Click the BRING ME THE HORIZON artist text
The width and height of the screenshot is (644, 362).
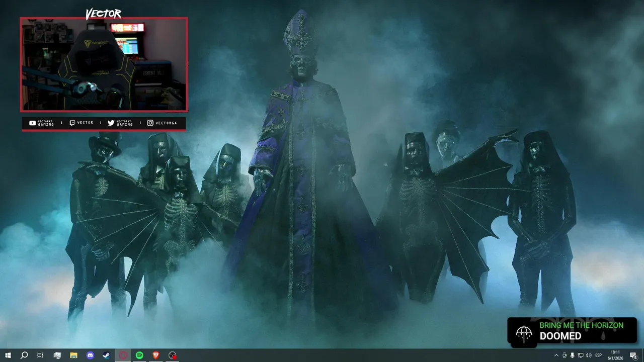581,325
